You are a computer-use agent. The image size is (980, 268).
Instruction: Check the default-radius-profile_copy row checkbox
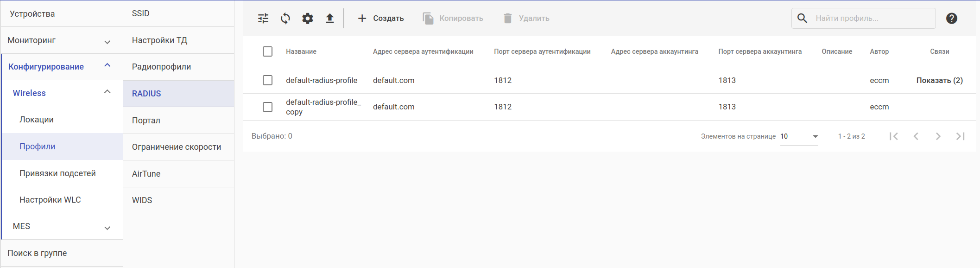267,107
